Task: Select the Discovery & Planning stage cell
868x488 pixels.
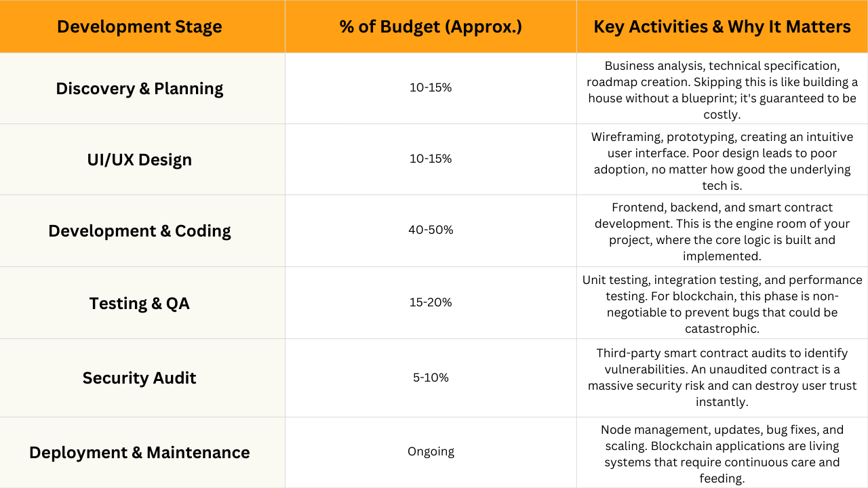Action: 140,89
